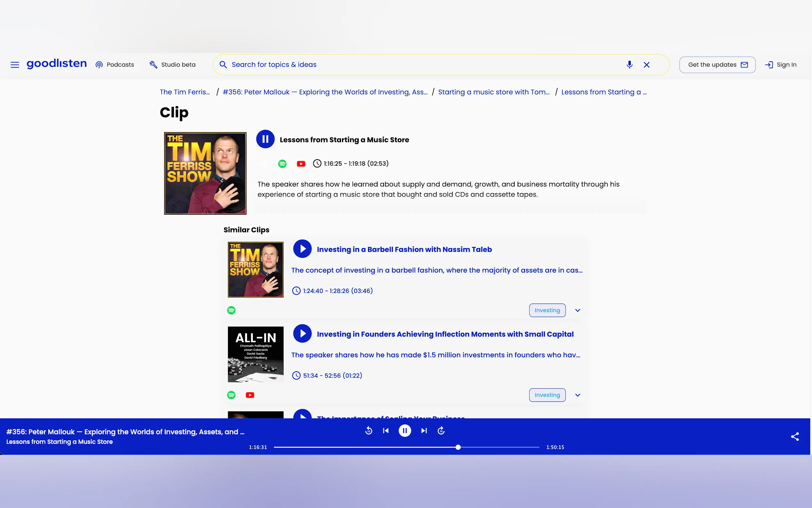812x508 pixels.
Task: Click the Investing tag on All-In clip
Action: (x=547, y=395)
